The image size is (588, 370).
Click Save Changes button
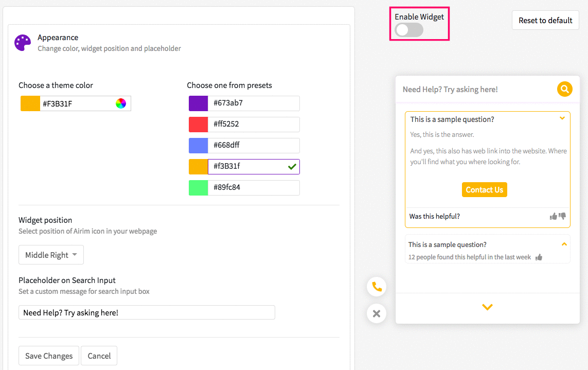[49, 356]
